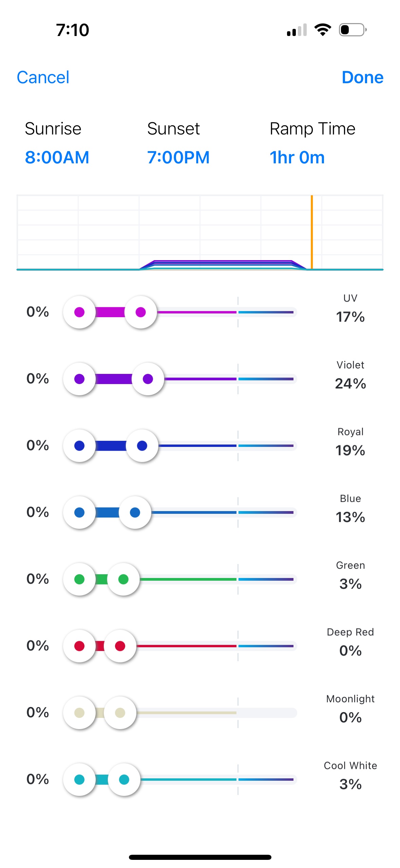Tap the Violet slider's right purple handle
Image resolution: width=400 pixels, height=868 pixels.
[148, 379]
